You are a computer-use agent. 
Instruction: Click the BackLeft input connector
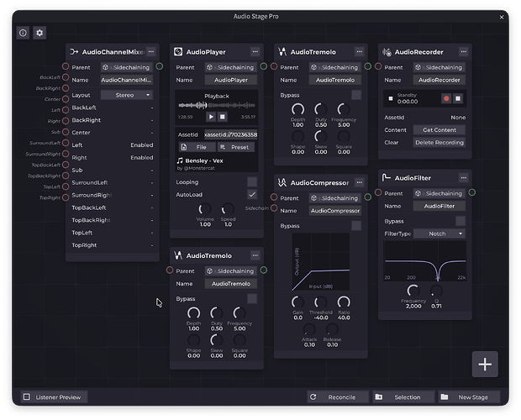coord(66,77)
